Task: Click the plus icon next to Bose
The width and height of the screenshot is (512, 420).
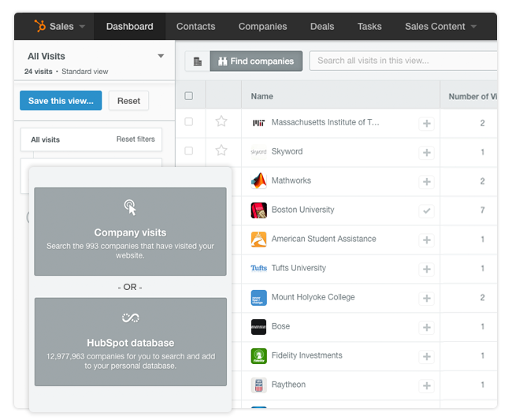Action: coord(426,327)
